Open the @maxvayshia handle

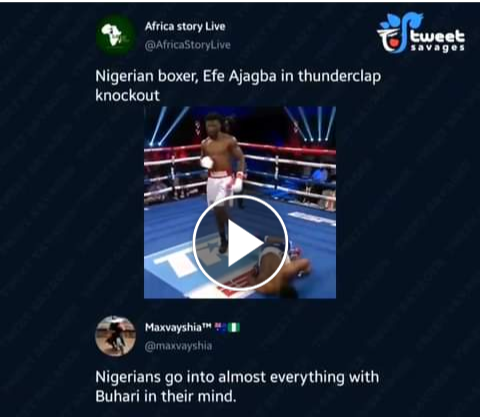click(x=178, y=346)
